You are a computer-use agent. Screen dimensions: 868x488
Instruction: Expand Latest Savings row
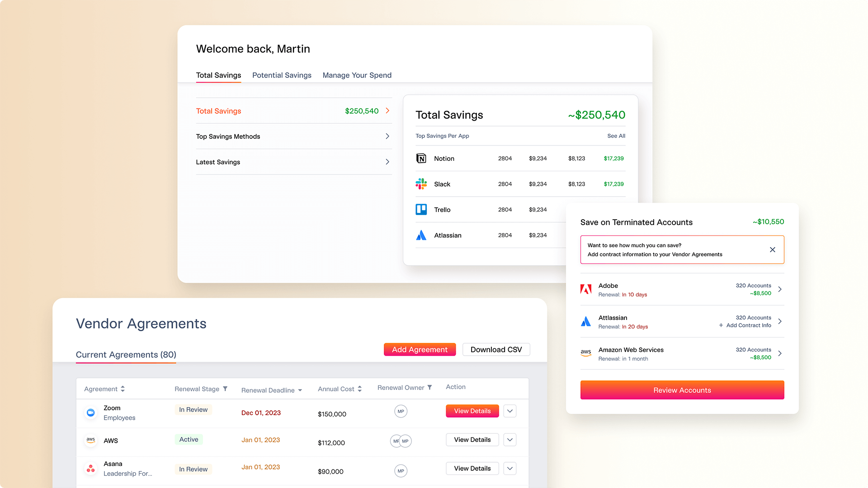coord(387,162)
